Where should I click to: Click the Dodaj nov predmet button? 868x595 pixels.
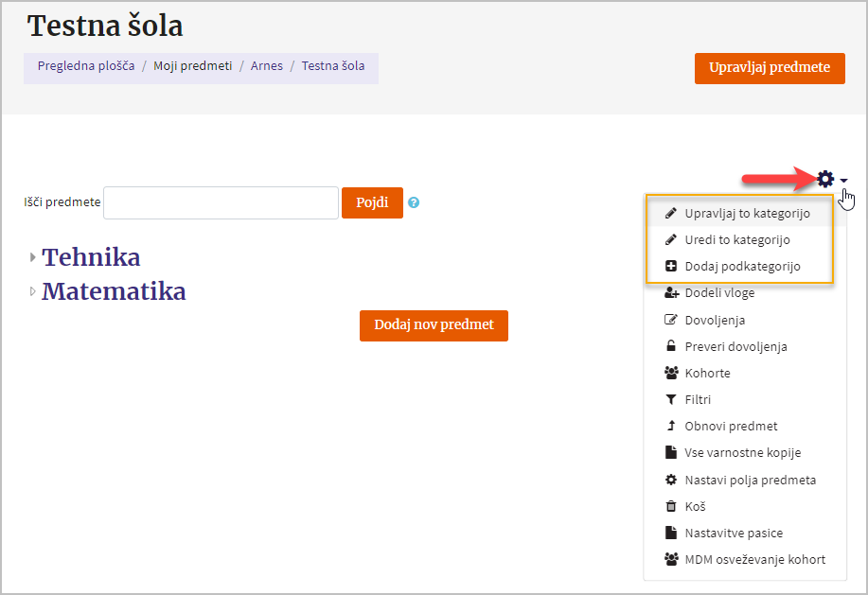434,324
